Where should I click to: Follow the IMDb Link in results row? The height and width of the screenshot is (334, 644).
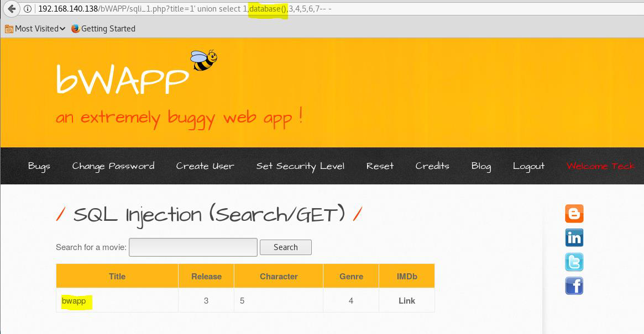pos(407,301)
